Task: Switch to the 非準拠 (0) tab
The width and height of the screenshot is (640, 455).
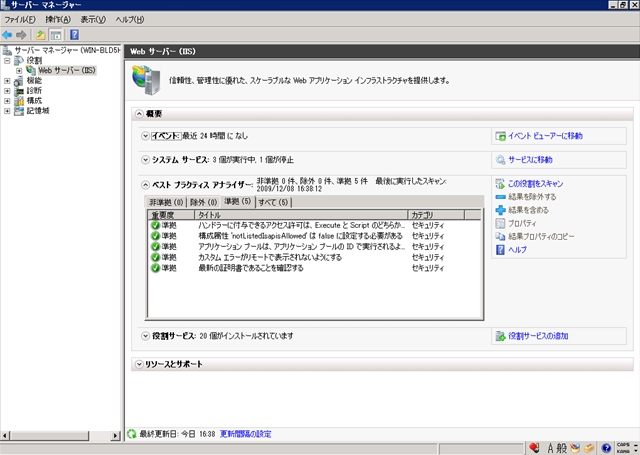Action: 166,202
